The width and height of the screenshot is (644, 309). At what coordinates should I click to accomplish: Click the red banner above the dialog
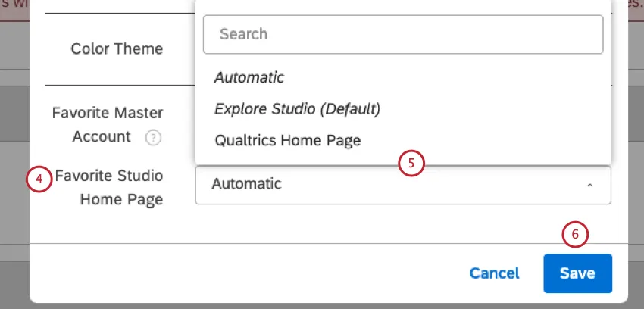coord(15,4)
